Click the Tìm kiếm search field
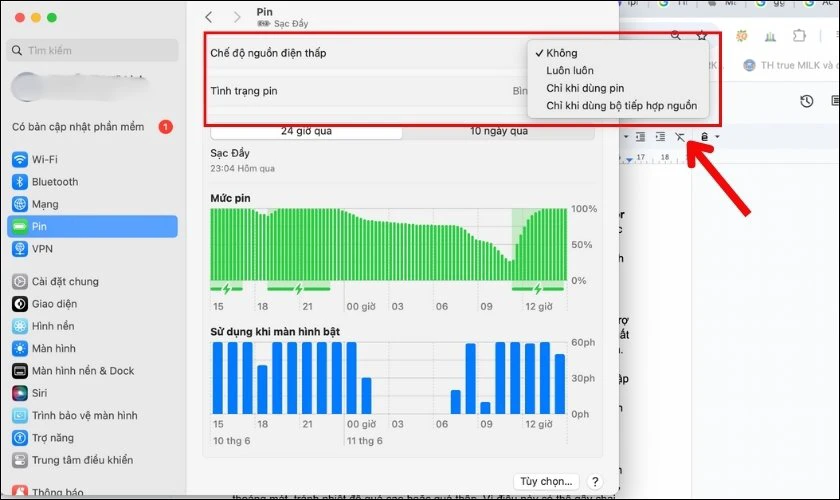Viewport: 840px width, 500px height. [92, 50]
